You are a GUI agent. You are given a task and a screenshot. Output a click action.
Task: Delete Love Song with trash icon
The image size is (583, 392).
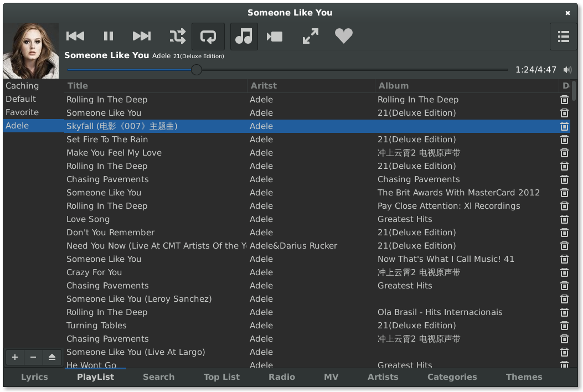point(564,219)
